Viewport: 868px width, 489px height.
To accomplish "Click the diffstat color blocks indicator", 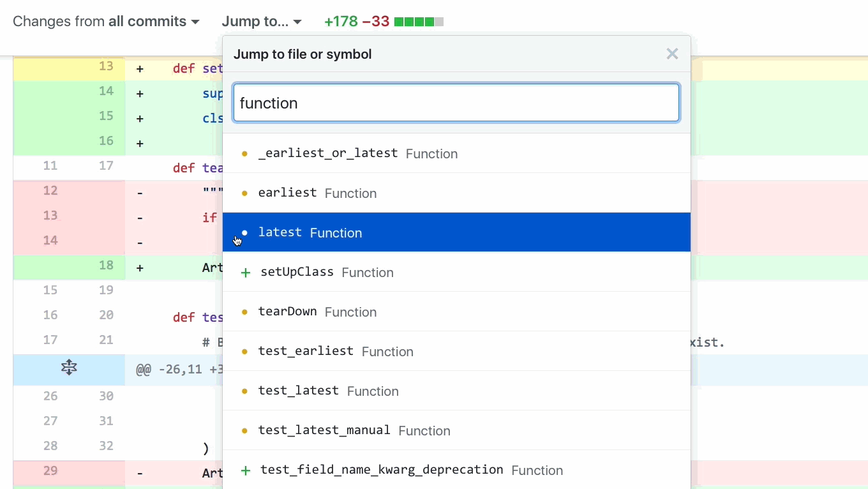I will click(x=419, y=22).
